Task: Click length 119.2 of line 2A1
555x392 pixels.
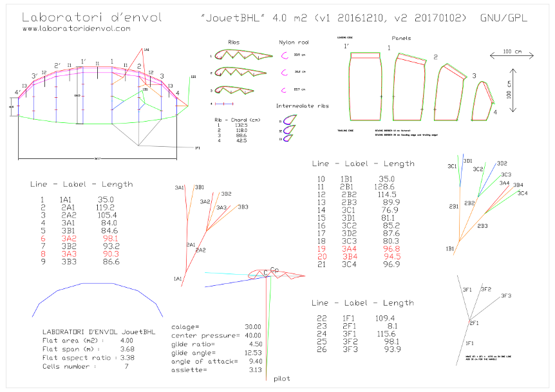Action: coord(105,208)
